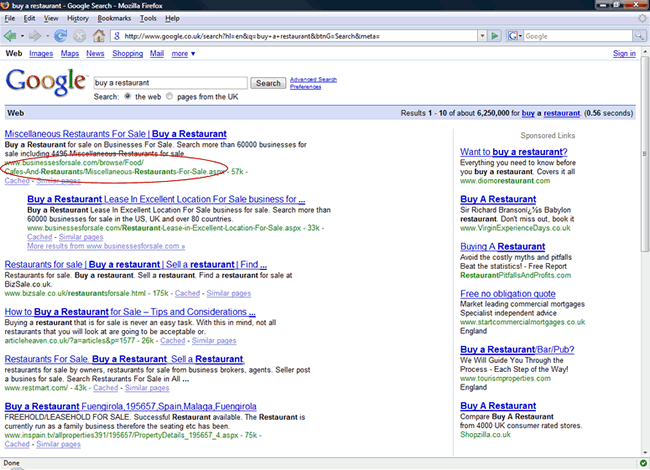
Task: Open the Maps link
Action: pyautogui.click(x=70, y=53)
